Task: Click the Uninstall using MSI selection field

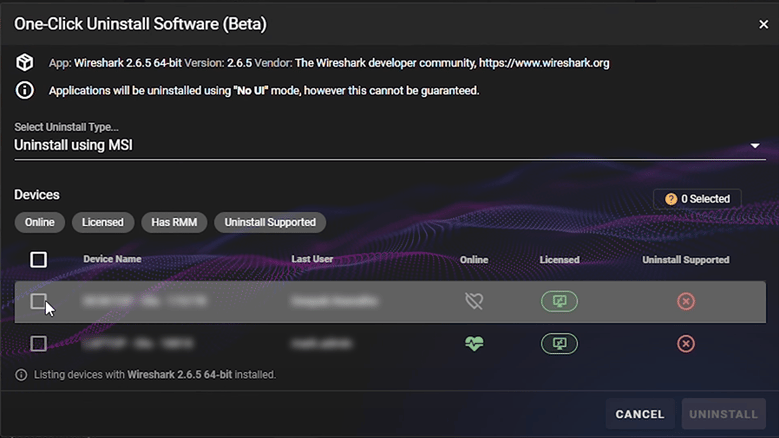Action: 390,145
